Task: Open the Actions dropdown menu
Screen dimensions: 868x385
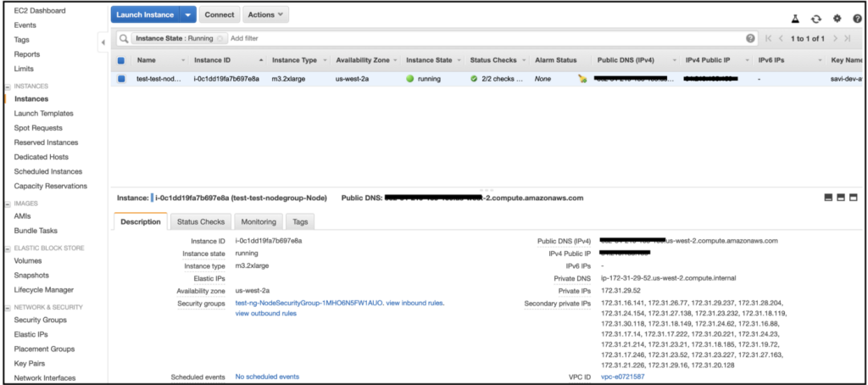Action: 265,15
